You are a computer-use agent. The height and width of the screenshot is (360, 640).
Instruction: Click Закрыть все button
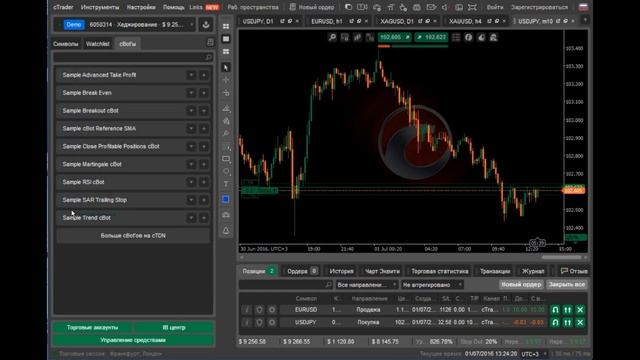(x=567, y=284)
